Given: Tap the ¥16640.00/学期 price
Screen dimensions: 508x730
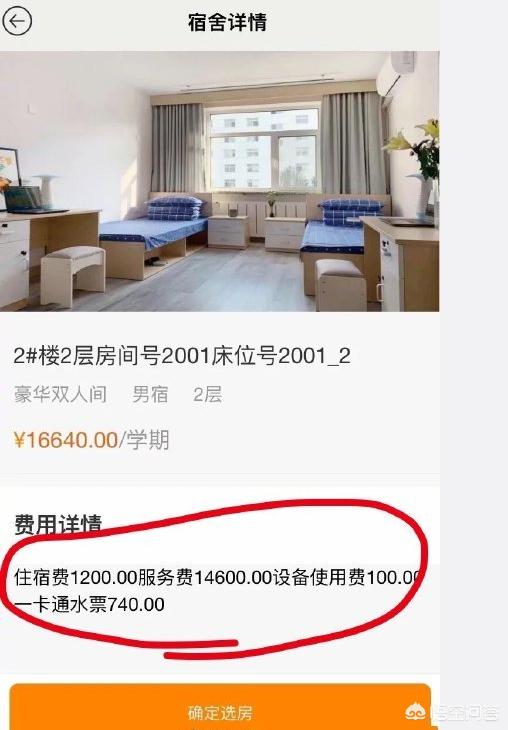Looking at the screenshot, I should [91, 440].
